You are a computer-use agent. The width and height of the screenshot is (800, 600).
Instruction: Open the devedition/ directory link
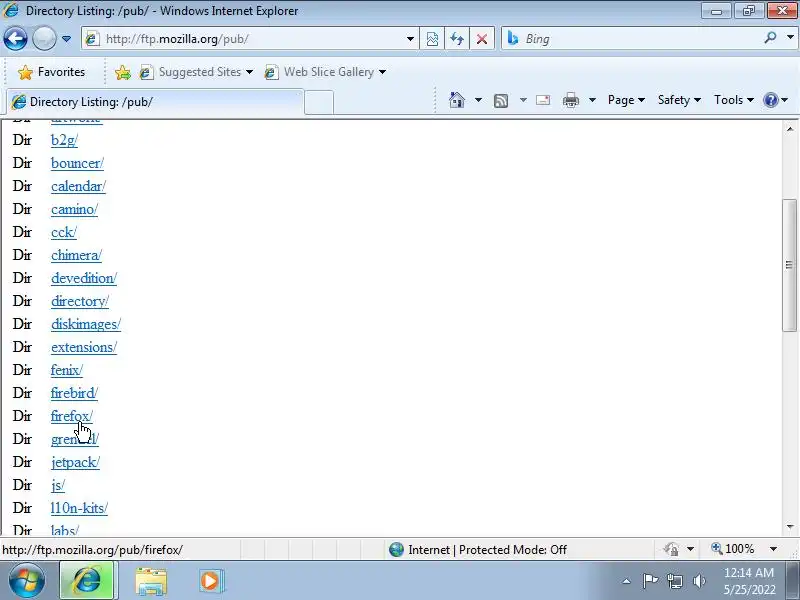(x=84, y=278)
